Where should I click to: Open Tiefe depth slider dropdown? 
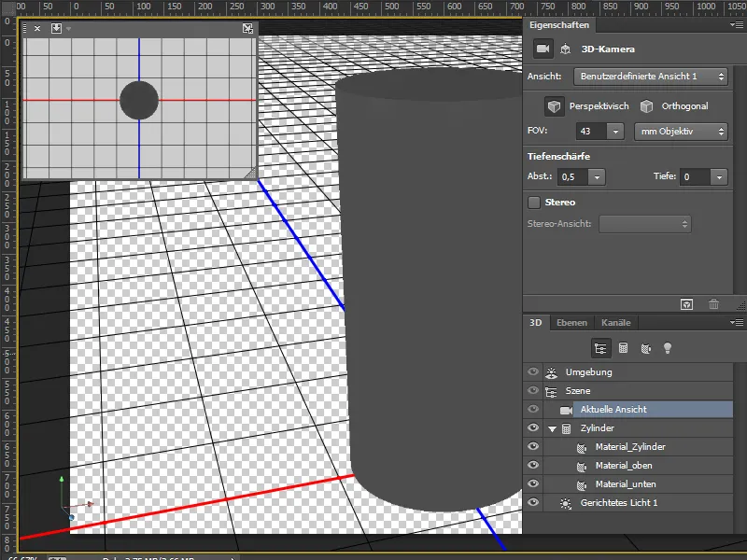(719, 177)
